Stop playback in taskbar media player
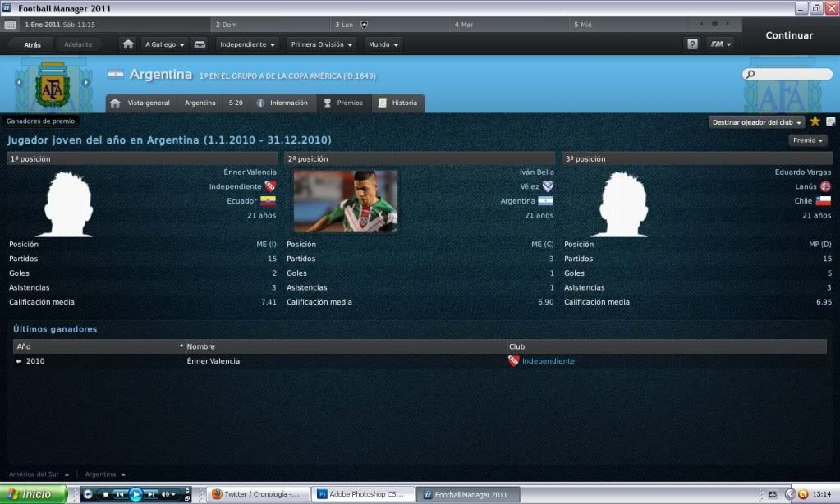Viewport: 840px width, 504px height. pyautogui.click(x=106, y=494)
